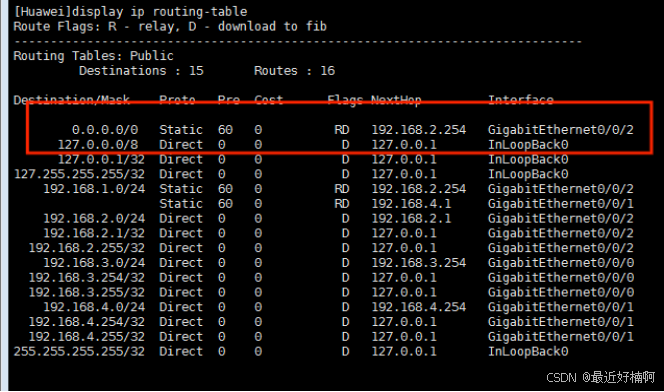Click GigabitEthernet0/0/2 in the 192.168.2.0/24 row
The image size is (664, 392).
(x=561, y=218)
